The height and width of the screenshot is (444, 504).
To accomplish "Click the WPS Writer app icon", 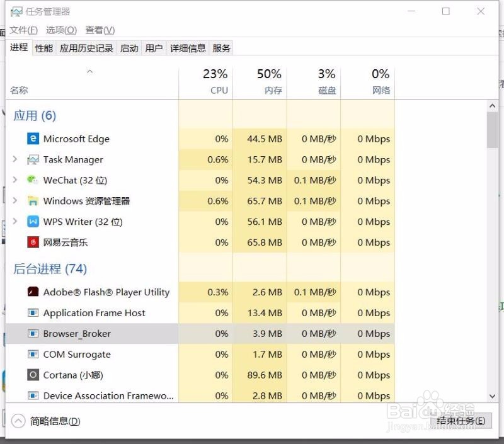I will 33,222.
